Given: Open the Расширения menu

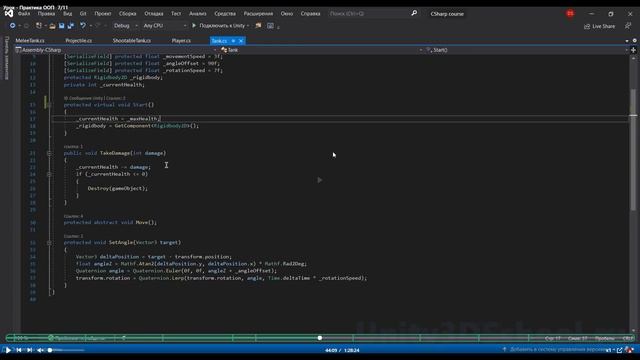Looking at the screenshot, I should point(258,13).
